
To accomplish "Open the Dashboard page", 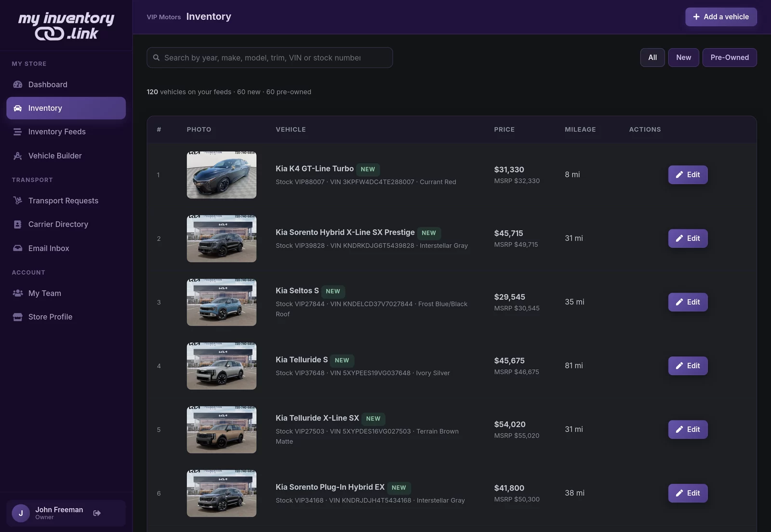I will click(x=66, y=84).
